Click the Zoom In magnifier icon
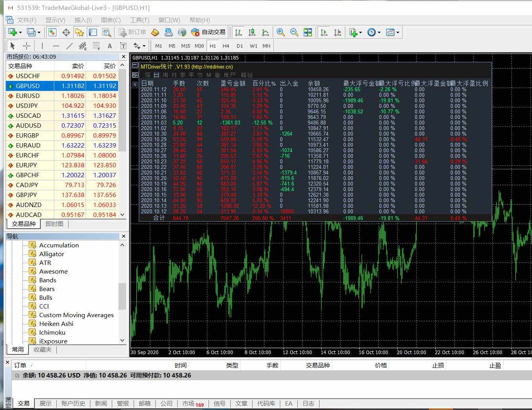The image size is (532, 410). [281, 32]
